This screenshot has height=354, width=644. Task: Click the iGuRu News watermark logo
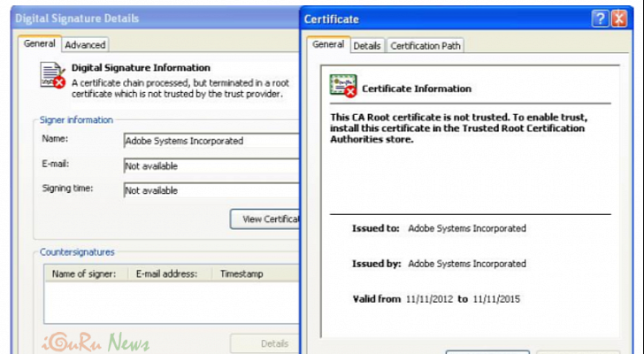click(93, 342)
